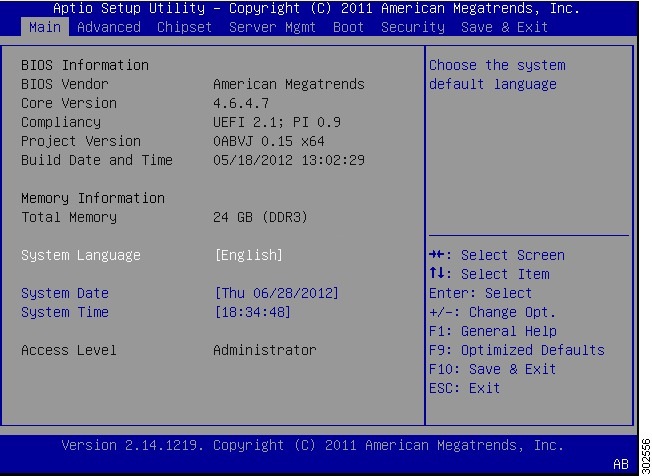
Task: Click the Total Memory label
Action: click(x=69, y=217)
